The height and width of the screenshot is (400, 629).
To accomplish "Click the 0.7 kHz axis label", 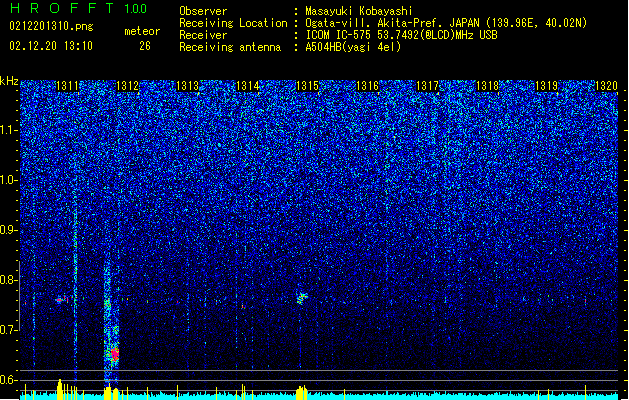I will point(8,330).
